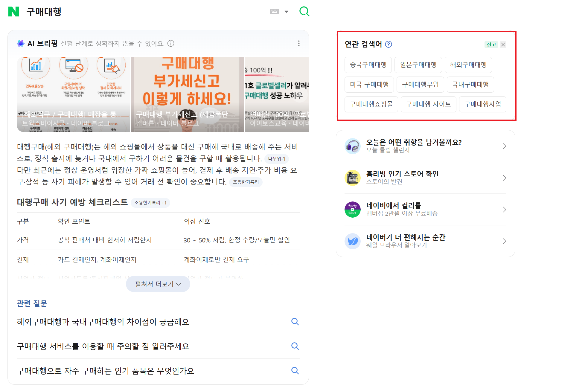Click the espresso machine icon on the 홈리빙 card

coord(353,178)
